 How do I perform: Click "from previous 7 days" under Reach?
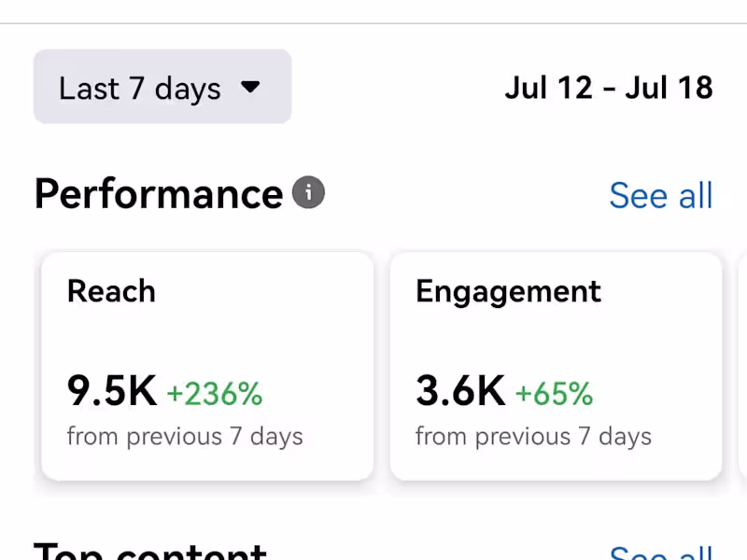pos(185,437)
